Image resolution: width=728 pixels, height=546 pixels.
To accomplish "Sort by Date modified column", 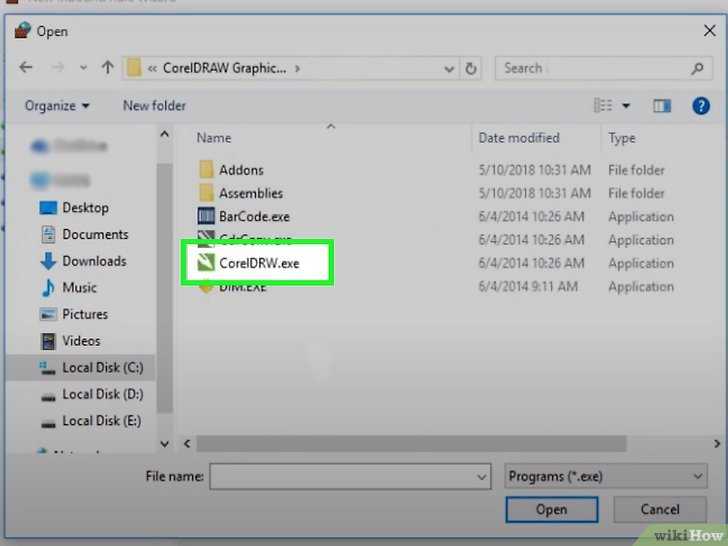I will tap(519, 138).
